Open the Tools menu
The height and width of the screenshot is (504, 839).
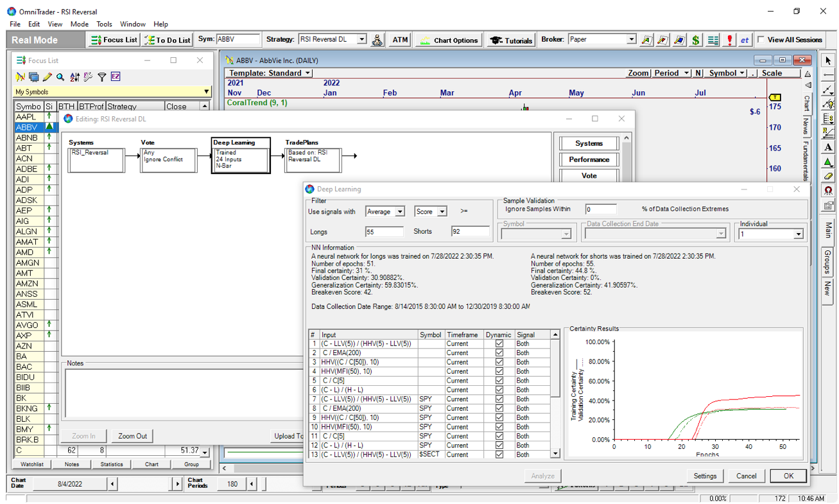[x=104, y=24]
